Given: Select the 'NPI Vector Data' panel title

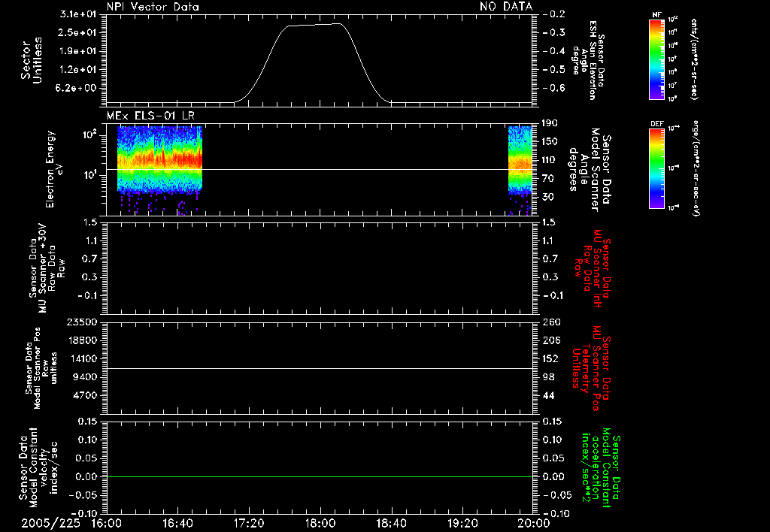Looking at the screenshot, I should pos(153,7).
